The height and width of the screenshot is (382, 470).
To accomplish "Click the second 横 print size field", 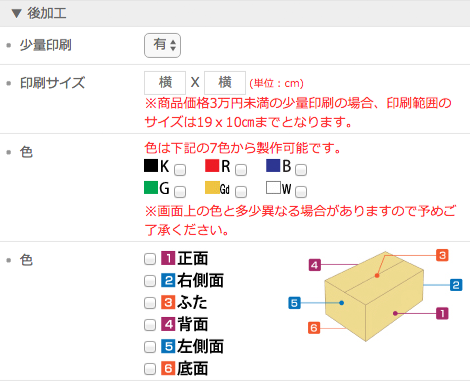I will pyautogui.click(x=225, y=83).
